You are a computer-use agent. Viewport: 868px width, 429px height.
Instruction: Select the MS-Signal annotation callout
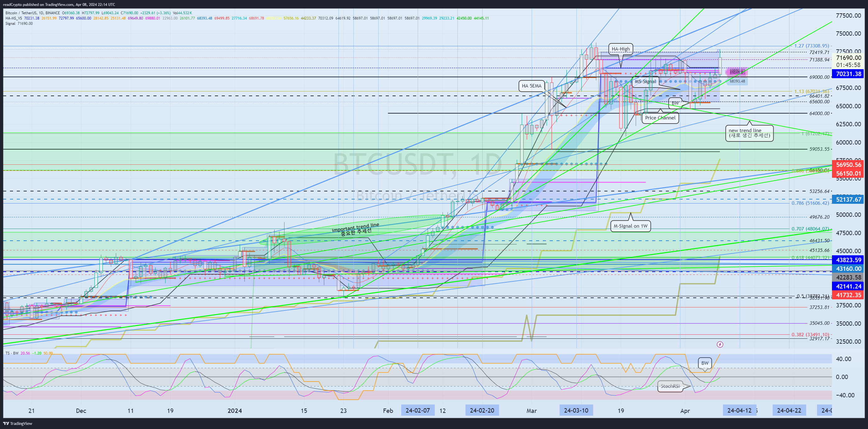click(x=645, y=81)
